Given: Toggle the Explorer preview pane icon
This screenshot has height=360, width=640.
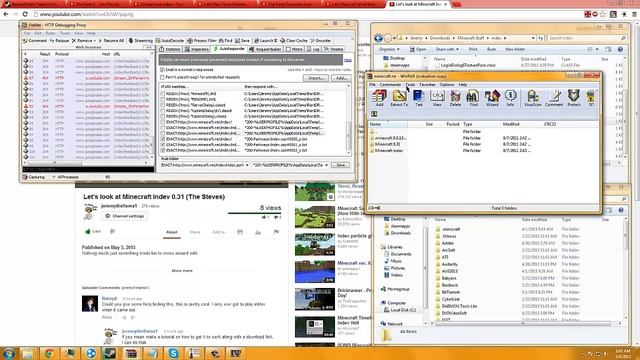Looking at the screenshot, I should click(608, 49).
